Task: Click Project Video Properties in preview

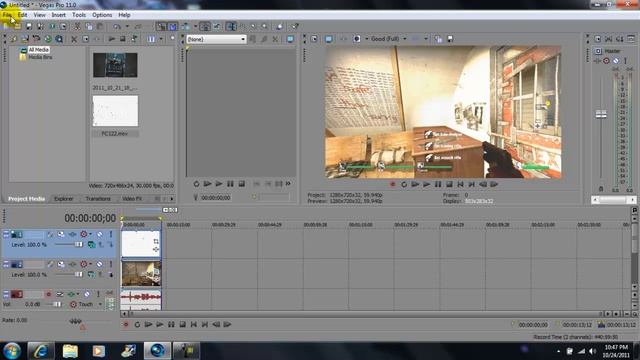Action: [314, 39]
